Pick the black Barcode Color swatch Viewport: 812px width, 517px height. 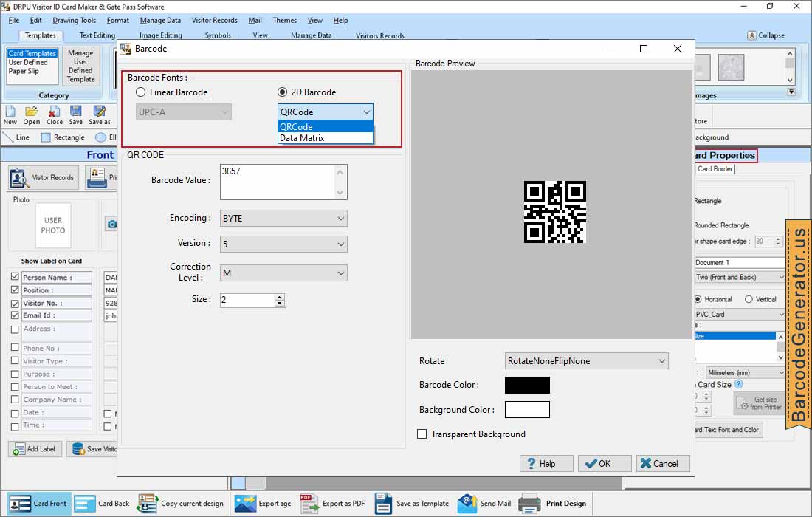click(527, 385)
